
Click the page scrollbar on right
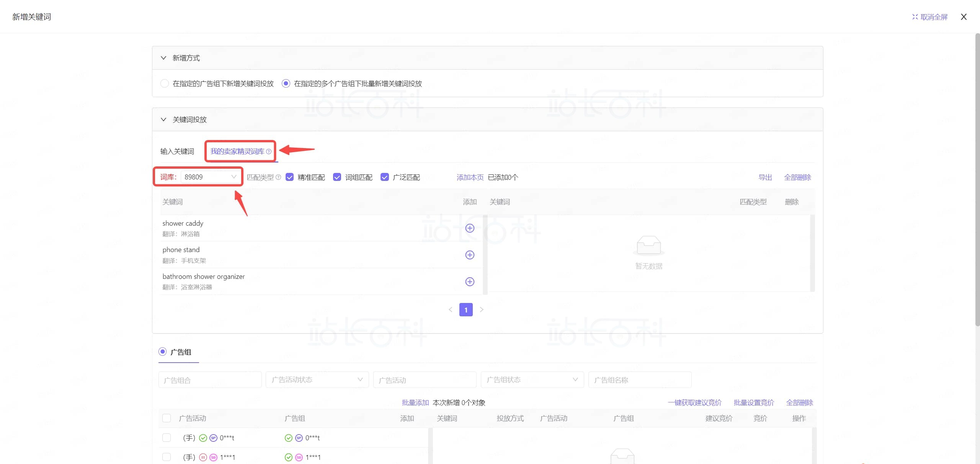click(x=977, y=180)
